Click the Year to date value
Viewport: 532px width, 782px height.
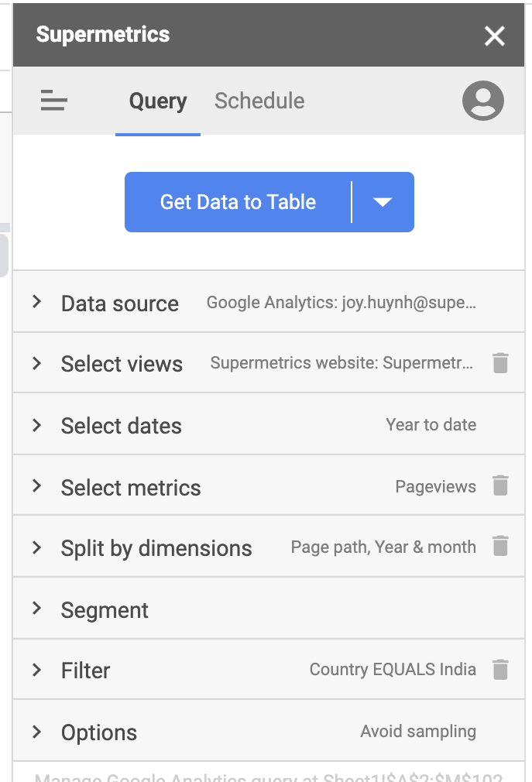(x=431, y=425)
